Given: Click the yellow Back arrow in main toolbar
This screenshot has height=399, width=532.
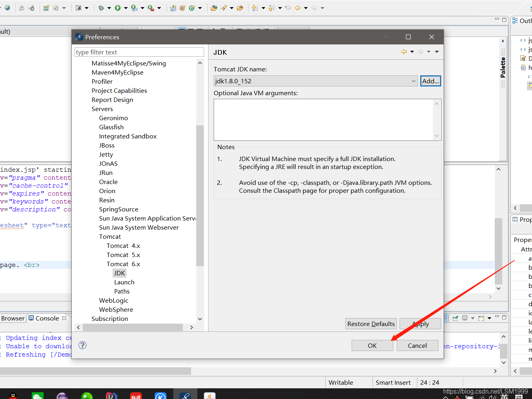Looking at the screenshot, I should pos(298,8).
